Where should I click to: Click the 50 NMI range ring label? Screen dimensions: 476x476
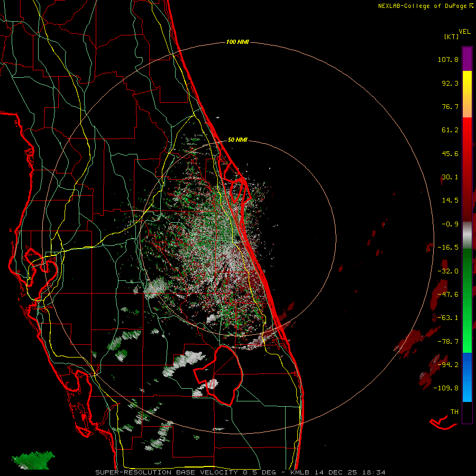[x=237, y=140]
